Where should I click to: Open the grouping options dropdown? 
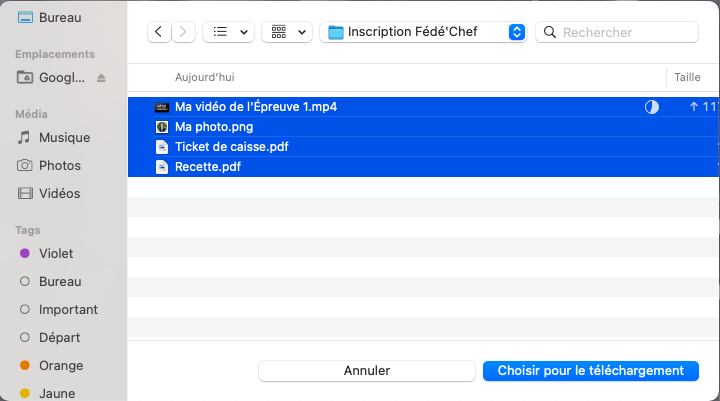(287, 32)
